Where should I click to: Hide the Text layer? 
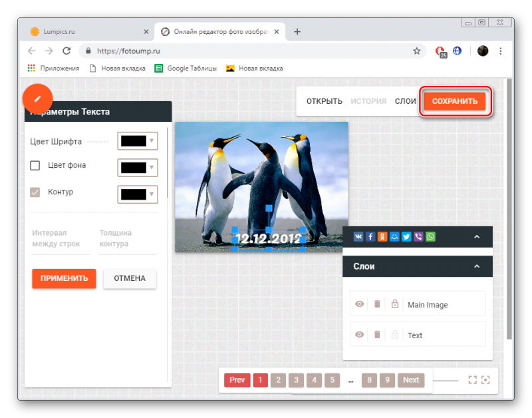click(x=359, y=335)
